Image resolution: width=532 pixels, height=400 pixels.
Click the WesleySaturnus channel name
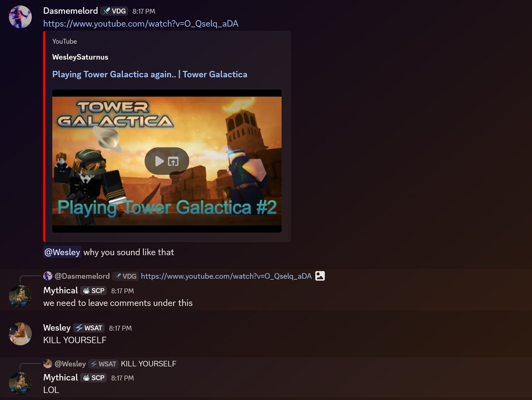click(80, 57)
